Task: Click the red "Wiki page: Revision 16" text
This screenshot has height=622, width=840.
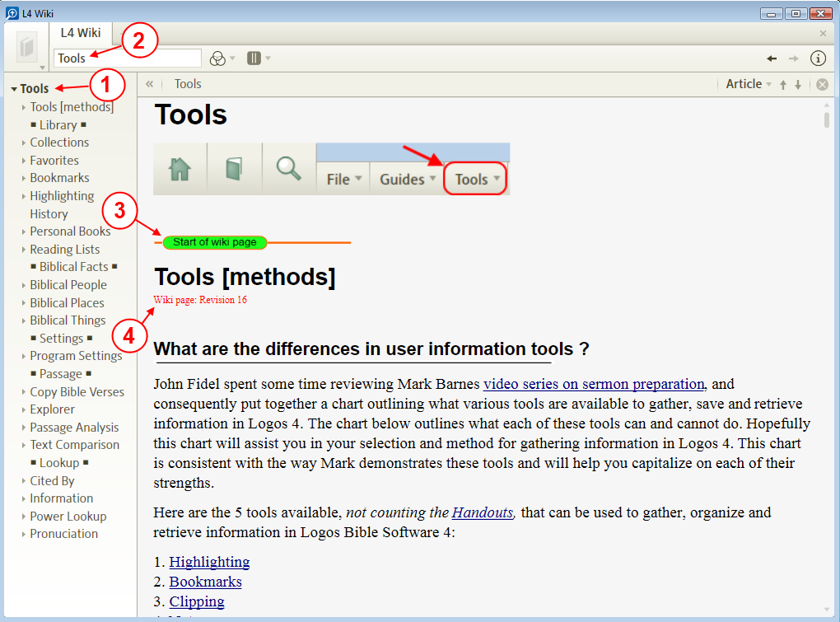Action: (x=200, y=300)
